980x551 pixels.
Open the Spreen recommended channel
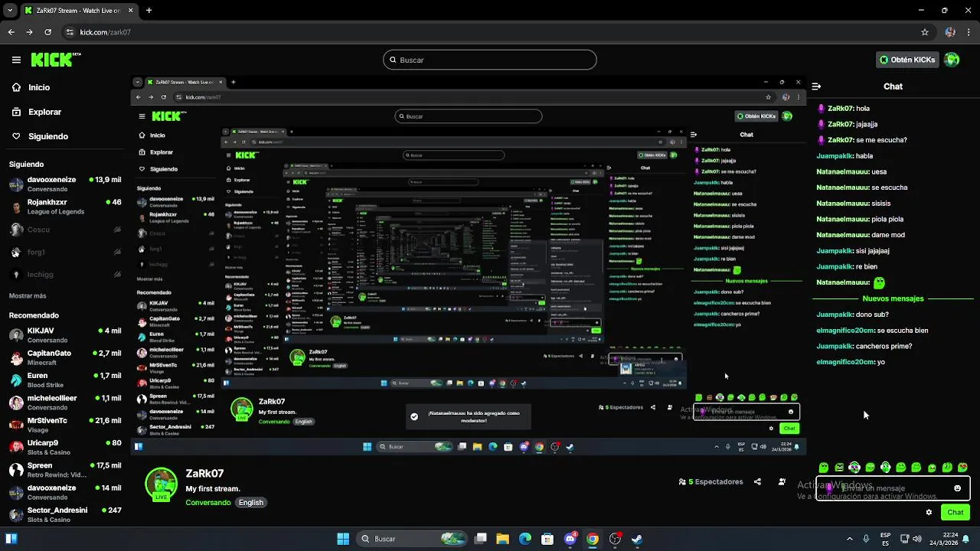pos(65,470)
